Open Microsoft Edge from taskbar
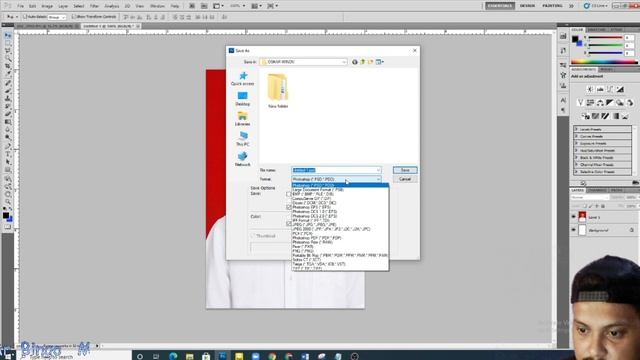 pos(173,356)
